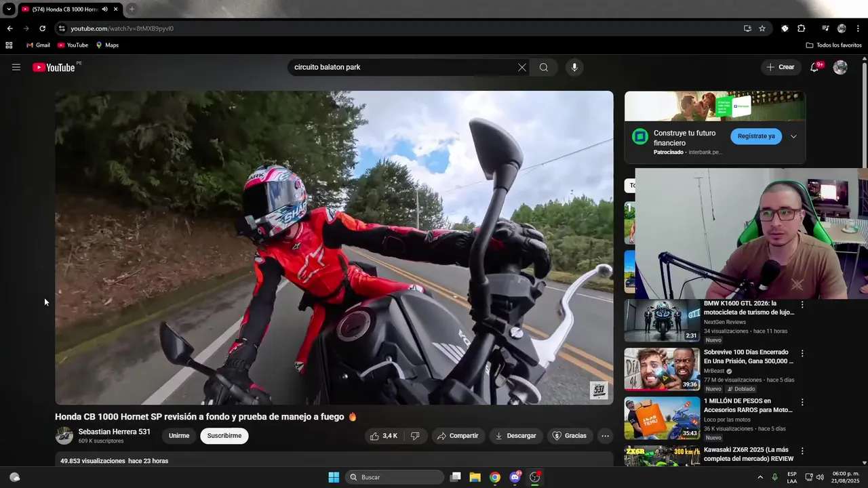This screenshot has height=488, width=868.
Task: Open Discord from the taskbar
Action: point(515,477)
